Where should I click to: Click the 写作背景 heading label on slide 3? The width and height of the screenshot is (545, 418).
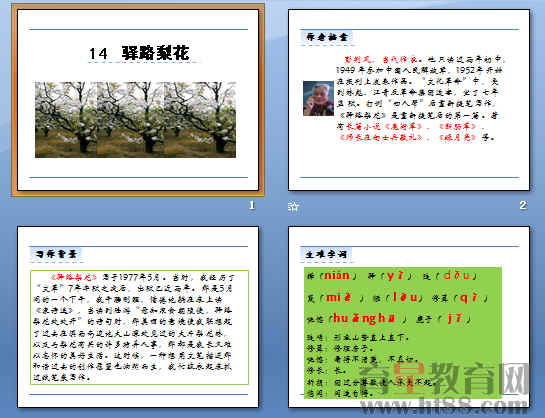(56, 254)
